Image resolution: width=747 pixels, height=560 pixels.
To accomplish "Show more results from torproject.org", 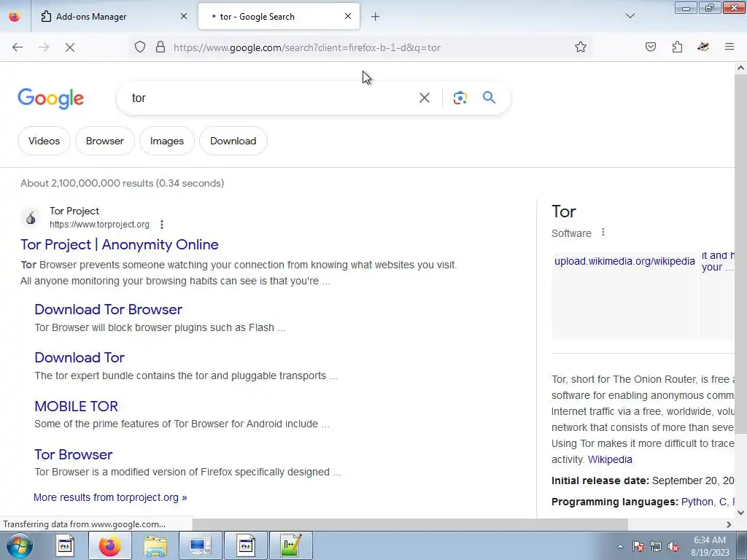I will 110,497.
